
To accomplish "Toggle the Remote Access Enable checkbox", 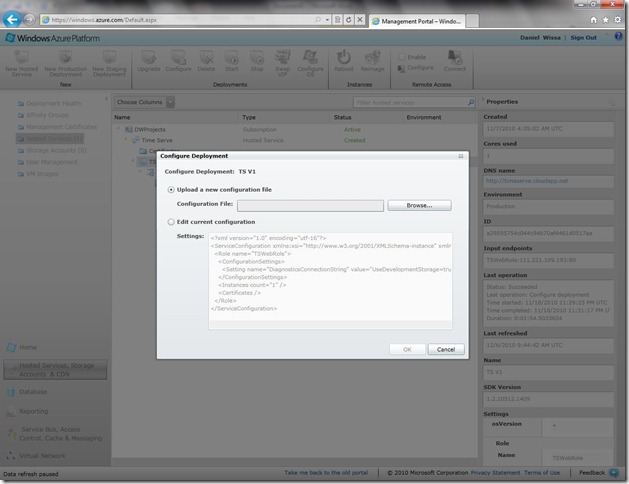I will pyautogui.click(x=403, y=57).
